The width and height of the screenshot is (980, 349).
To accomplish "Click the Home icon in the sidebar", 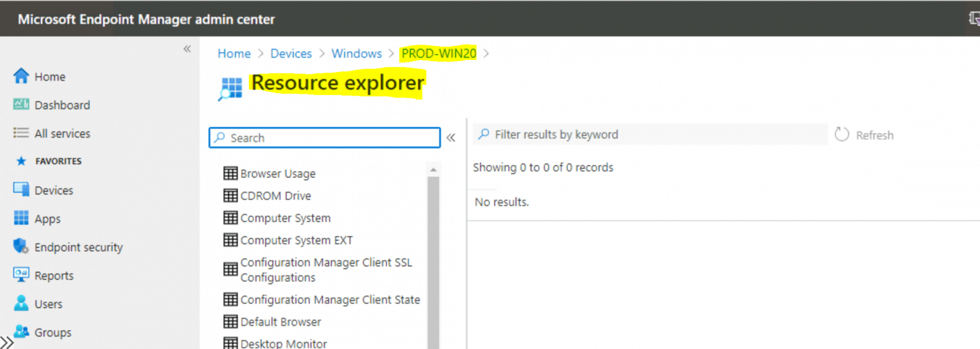I will [21, 76].
